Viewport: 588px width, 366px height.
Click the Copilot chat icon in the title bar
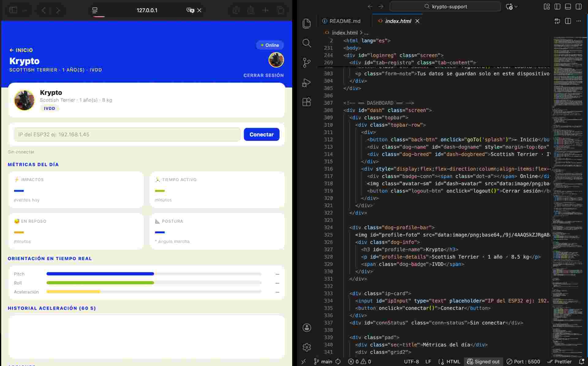509,6
